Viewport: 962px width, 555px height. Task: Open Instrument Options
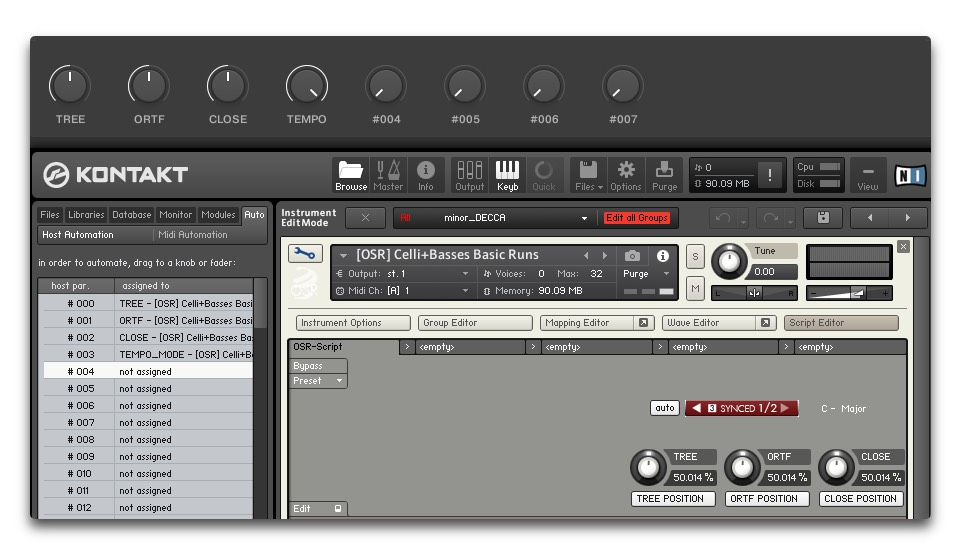pos(353,323)
